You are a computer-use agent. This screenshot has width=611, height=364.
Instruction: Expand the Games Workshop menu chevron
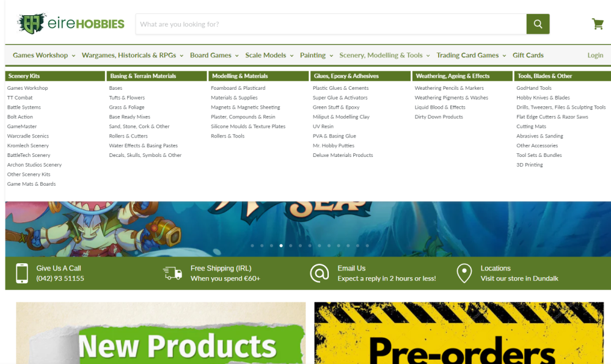click(73, 55)
